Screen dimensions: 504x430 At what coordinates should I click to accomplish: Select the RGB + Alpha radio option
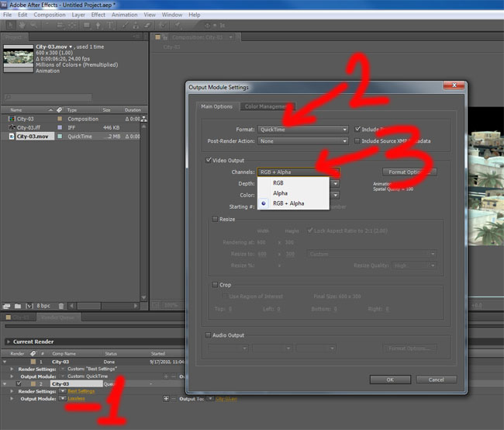[x=264, y=203]
